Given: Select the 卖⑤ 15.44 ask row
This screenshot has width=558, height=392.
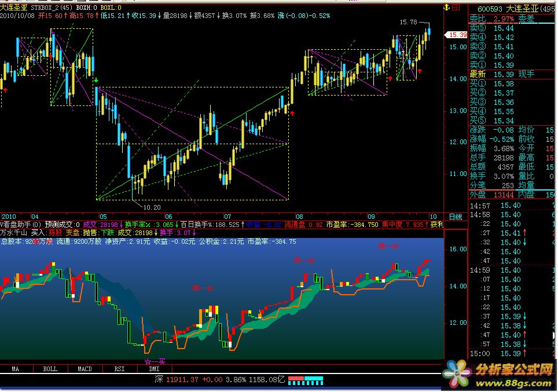Looking at the screenshot, I should (x=491, y=28).
